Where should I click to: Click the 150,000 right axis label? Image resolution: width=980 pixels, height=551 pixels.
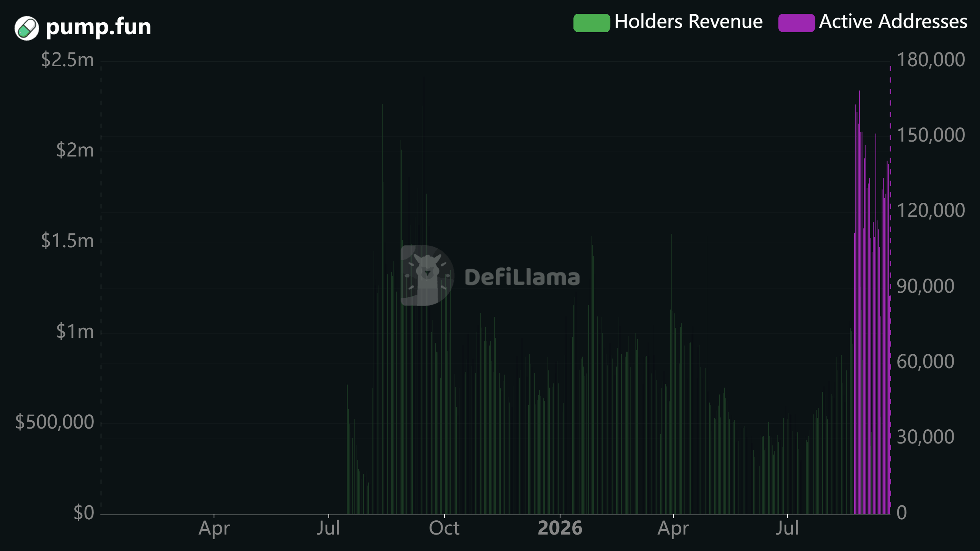[931, 135]
